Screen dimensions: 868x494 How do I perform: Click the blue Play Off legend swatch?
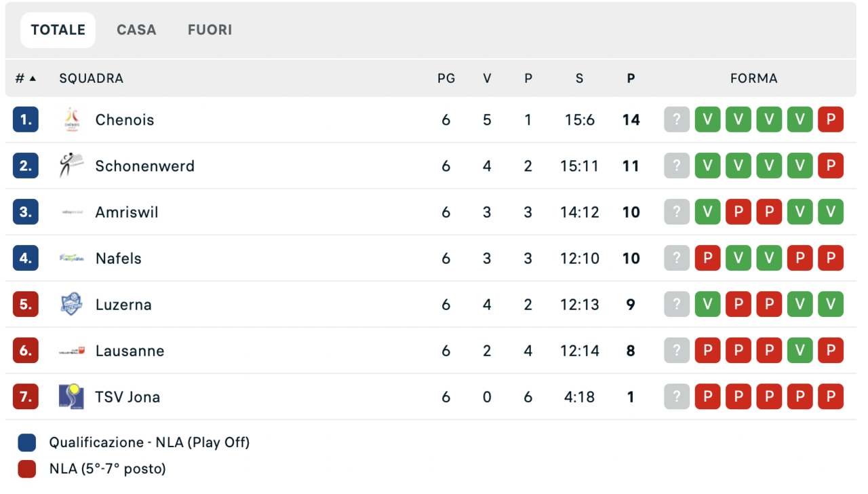click(26, 442)
